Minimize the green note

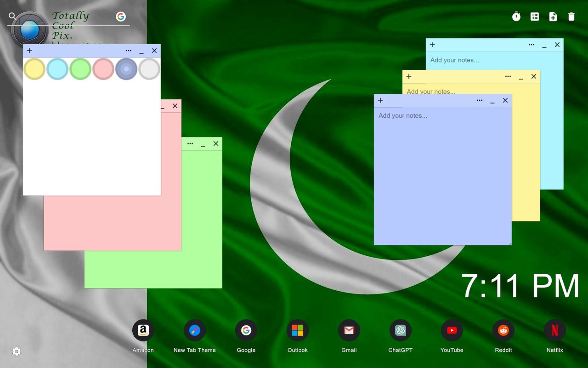[203, 144]
